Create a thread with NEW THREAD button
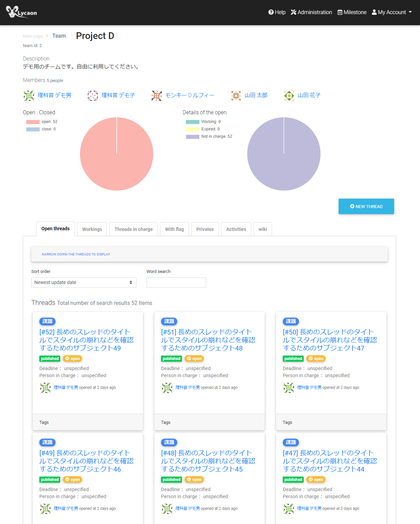The width and height of the screenshot is (420, 524). click(366, 206)
